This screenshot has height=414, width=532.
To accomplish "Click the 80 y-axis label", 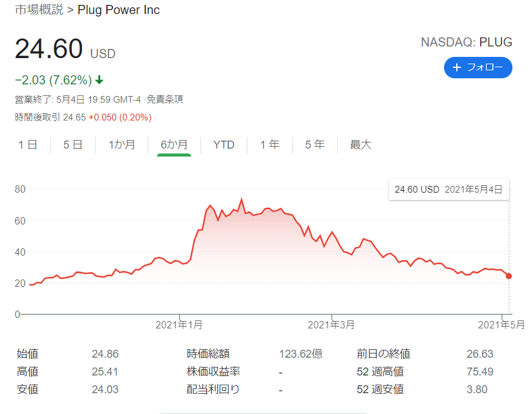I will [20, 189].
